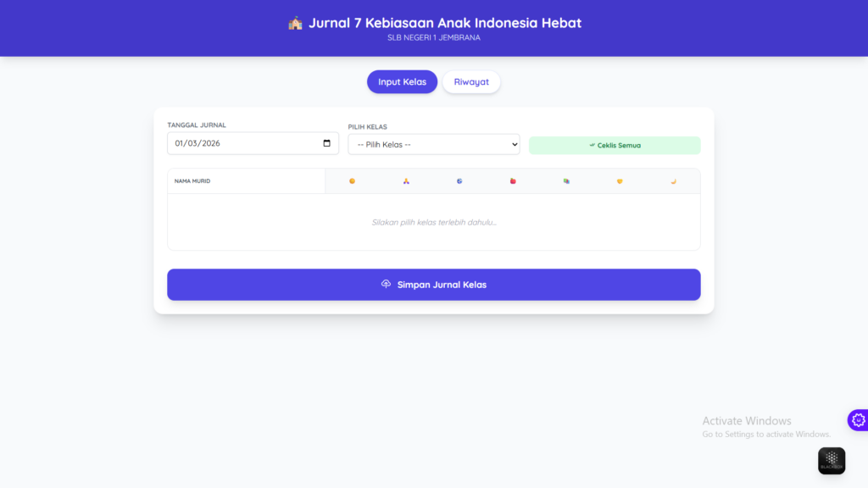Click the crescent moon habit icon

[673, 181]
